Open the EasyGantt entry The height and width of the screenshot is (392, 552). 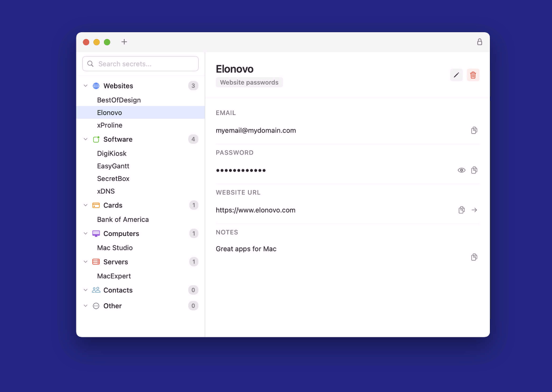tap(140, 166)
